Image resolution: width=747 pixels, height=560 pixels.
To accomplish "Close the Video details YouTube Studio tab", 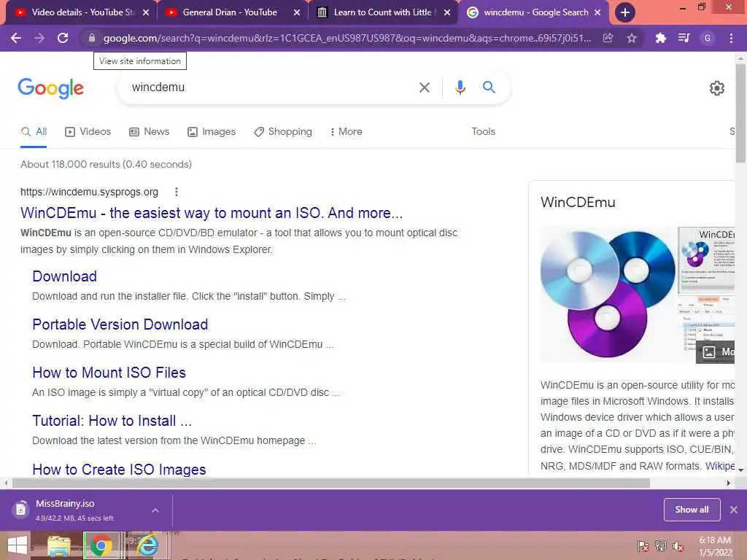I will tap(146, 12).
